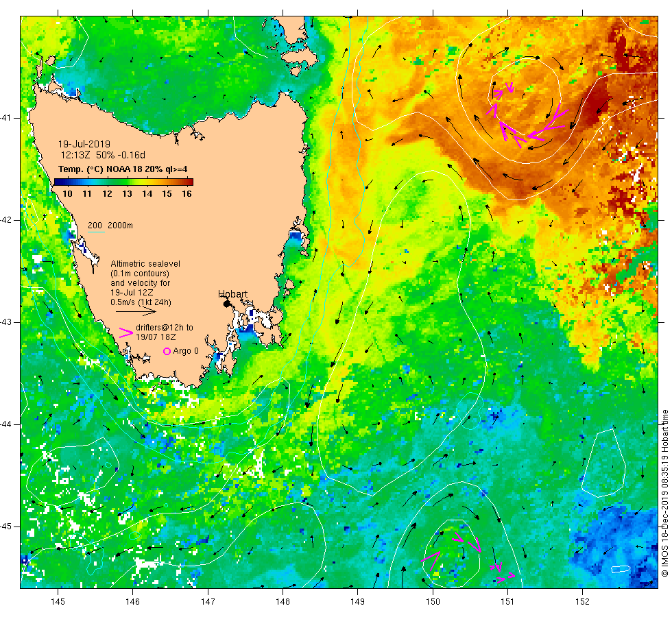The width and height of the screenshot is (672, 617).
Task: Click latitude axis label -42
Action: (5, 220)
